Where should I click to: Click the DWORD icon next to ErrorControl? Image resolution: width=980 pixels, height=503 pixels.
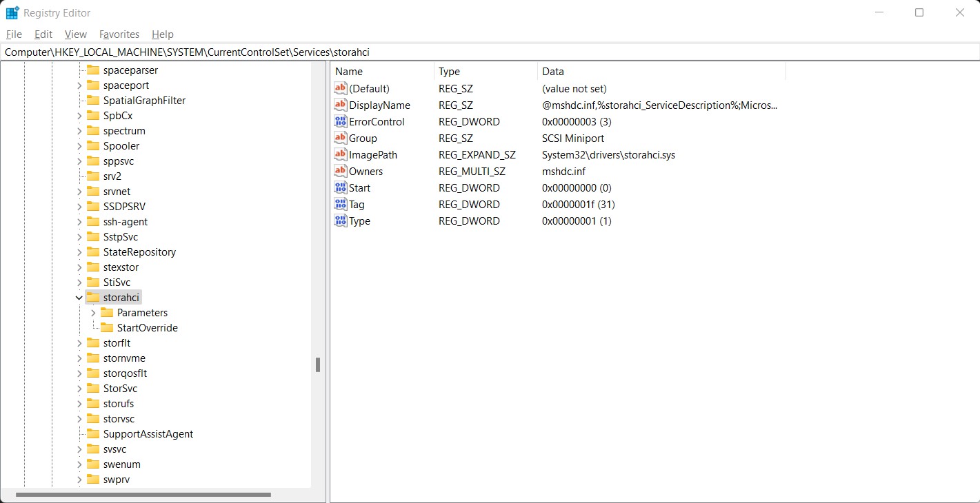tap(340, 122)
